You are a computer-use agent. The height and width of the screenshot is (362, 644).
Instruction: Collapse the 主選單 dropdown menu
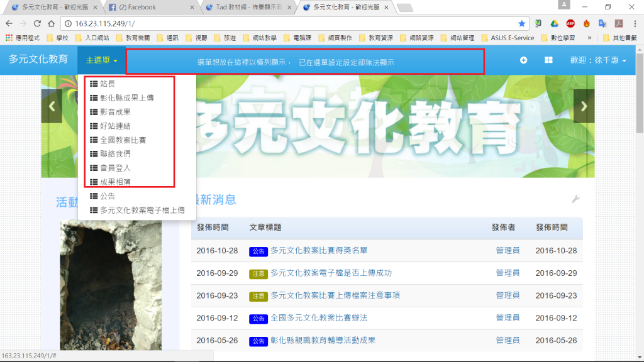101,60
